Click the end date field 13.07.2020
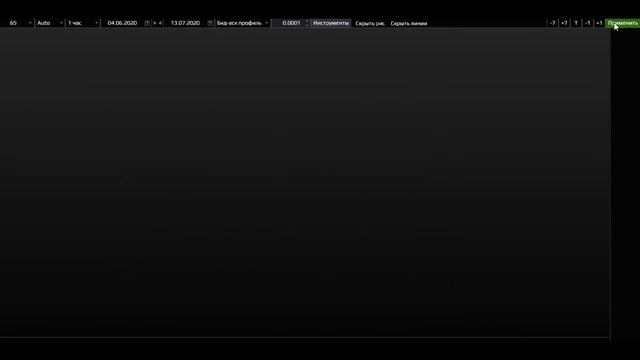Screen dimensions: 640x360 tap(185, 23)
